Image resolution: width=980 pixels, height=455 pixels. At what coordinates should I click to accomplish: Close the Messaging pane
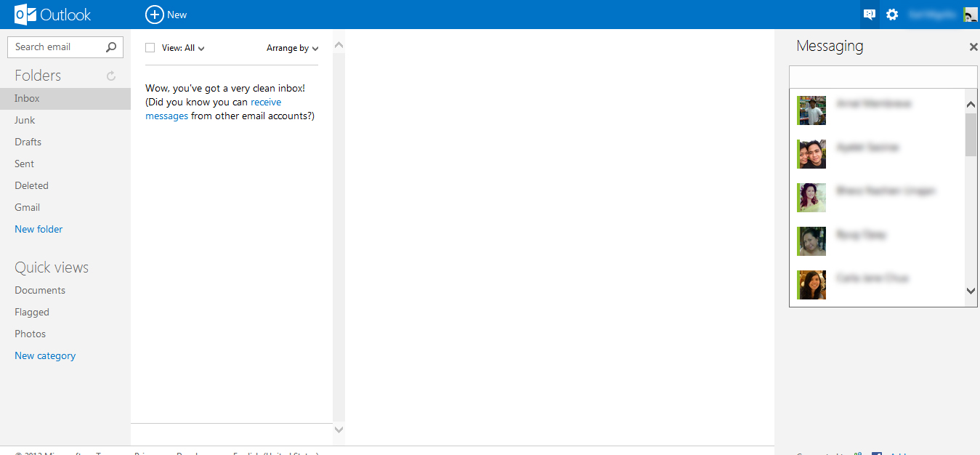coord(973,47)
